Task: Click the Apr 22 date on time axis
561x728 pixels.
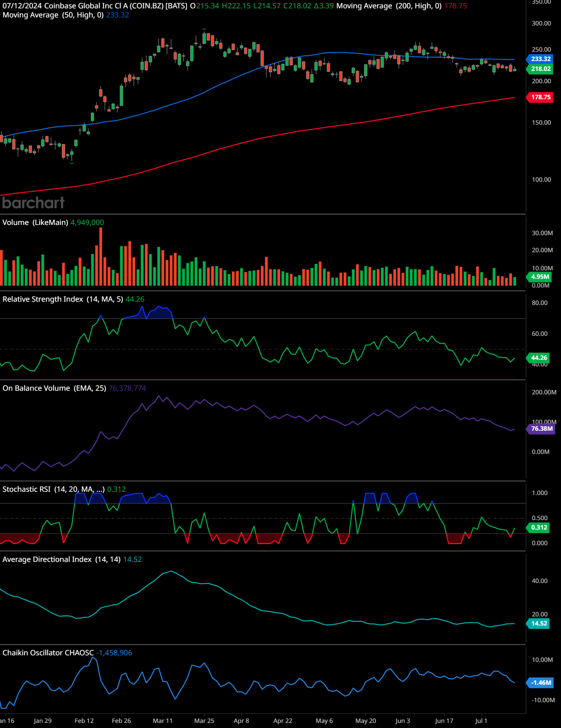Action: click(283, 721)
